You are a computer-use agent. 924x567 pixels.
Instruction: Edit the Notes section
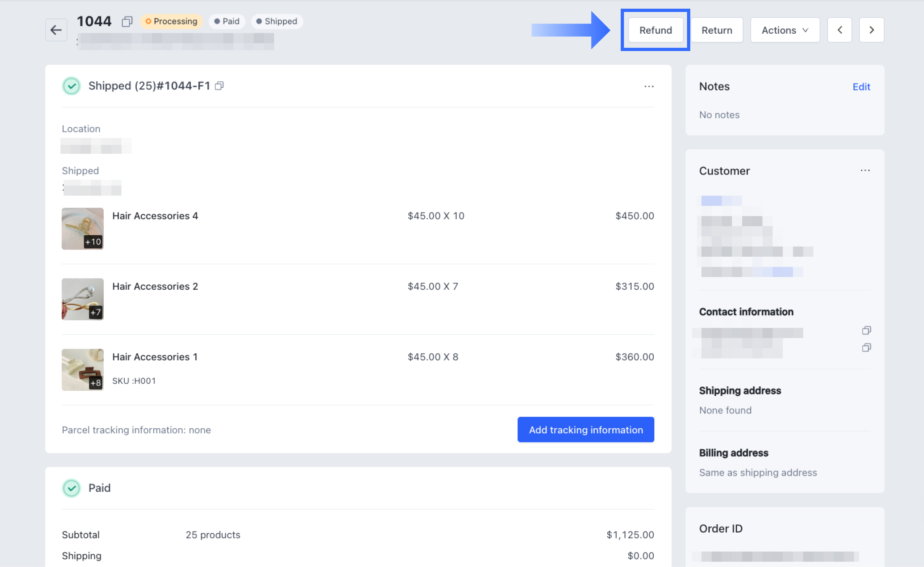(x=861, y=87)
